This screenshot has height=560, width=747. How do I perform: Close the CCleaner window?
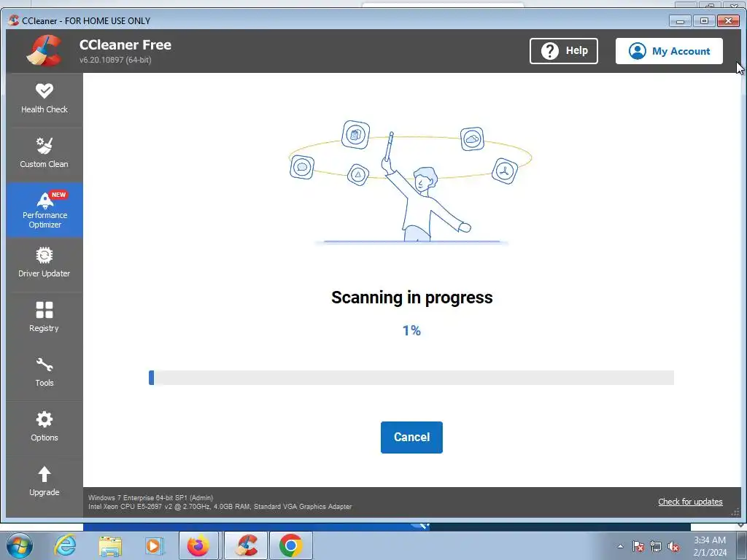(729, 21)
